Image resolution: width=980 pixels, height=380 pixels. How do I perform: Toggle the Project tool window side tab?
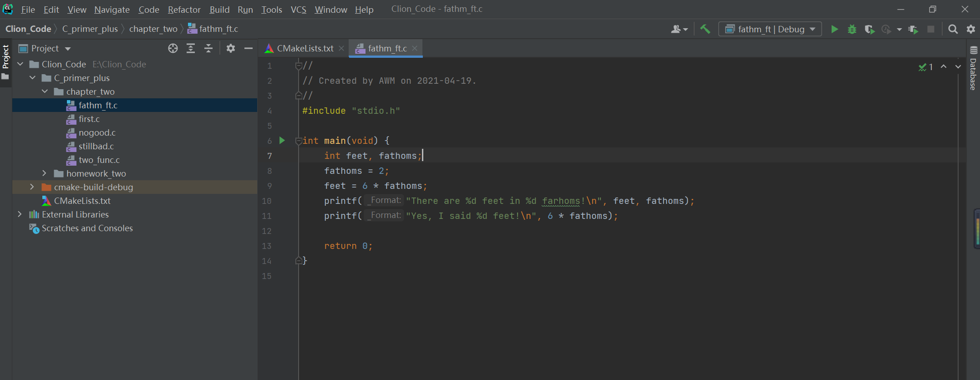click(5, 61)
